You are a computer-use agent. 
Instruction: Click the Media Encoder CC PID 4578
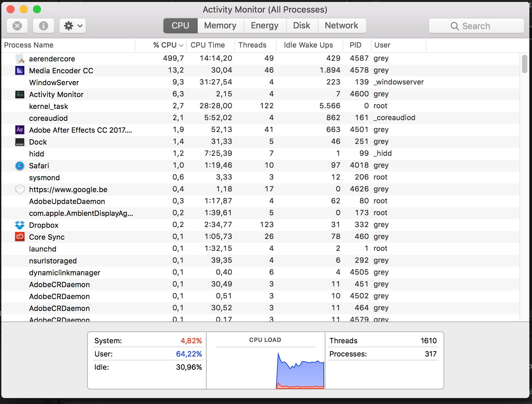click(x=359, y=70)
